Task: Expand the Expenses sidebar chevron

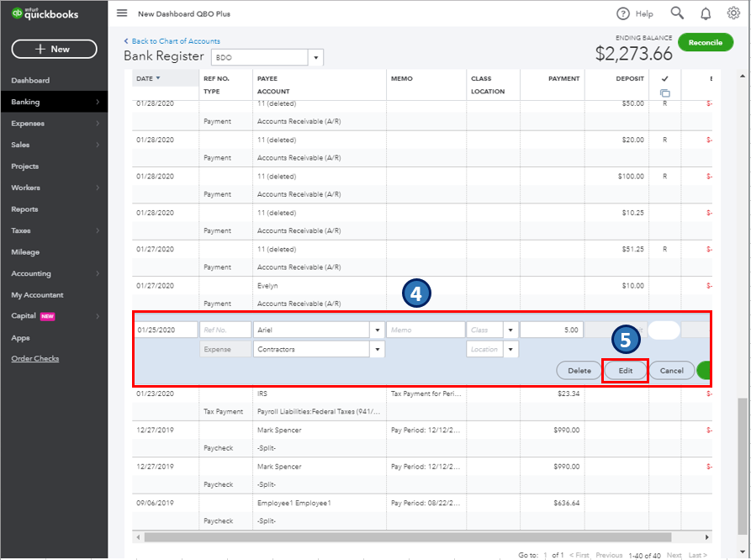Action: pyautogui.click(x=97, y=123)
